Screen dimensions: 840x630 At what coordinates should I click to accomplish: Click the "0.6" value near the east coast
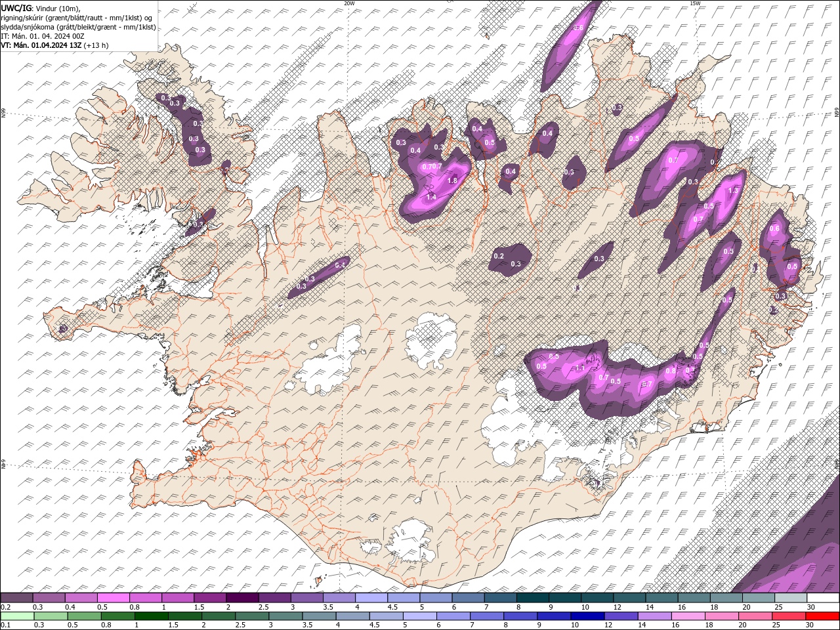tap(774, 229)
